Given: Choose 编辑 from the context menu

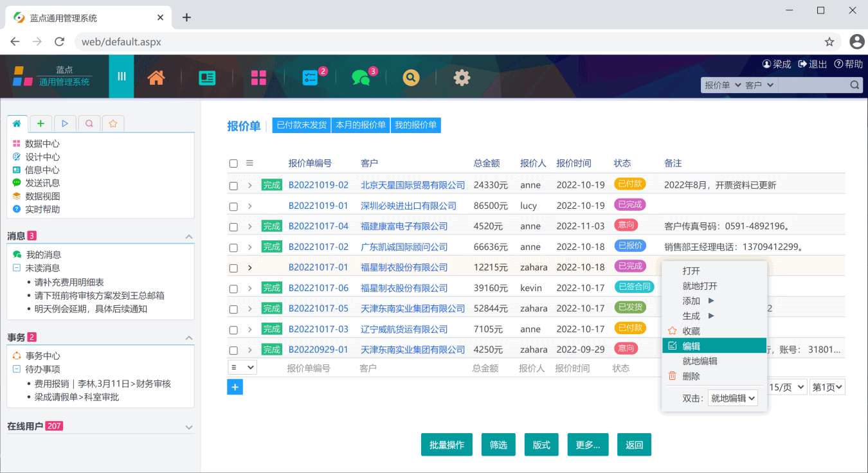Looking at the screenshot, I should click(x=691, y=346).
